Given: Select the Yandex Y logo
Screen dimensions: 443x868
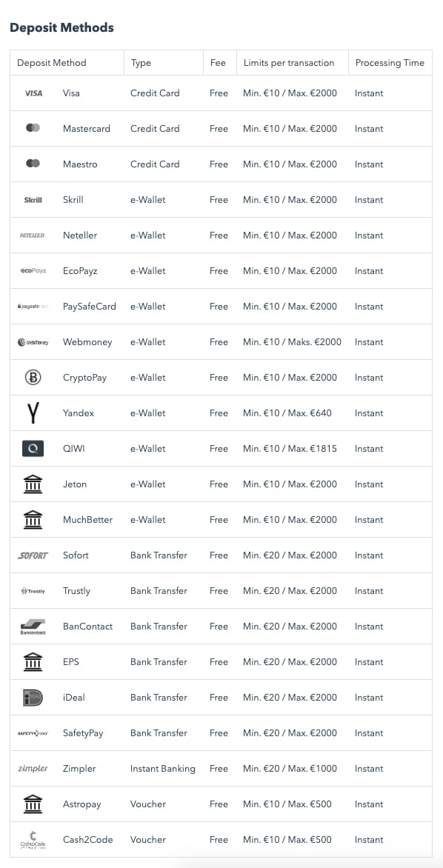Looking at the screenshot, I should pyautogui.click(x=33, y=413).
